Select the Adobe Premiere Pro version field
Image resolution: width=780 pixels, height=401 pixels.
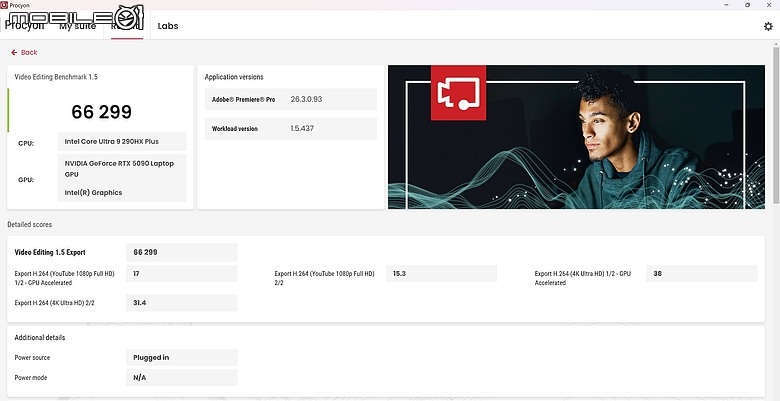[x=291, y=100]
